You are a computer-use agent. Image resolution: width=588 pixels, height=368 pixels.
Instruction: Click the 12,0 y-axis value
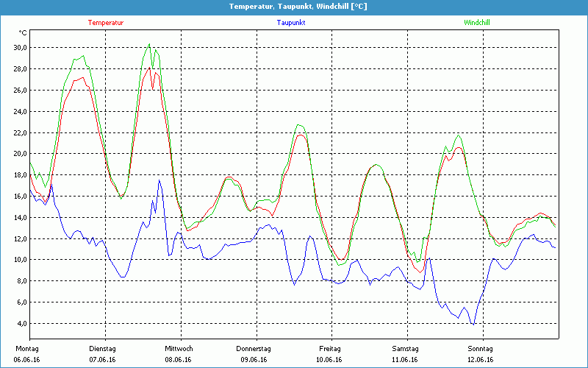20,238
